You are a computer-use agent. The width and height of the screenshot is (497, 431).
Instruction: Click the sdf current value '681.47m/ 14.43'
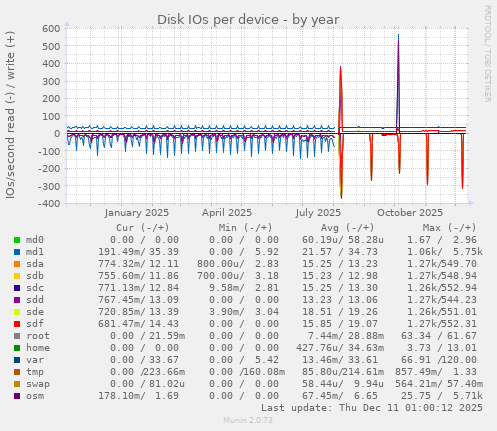click(138, 324)
